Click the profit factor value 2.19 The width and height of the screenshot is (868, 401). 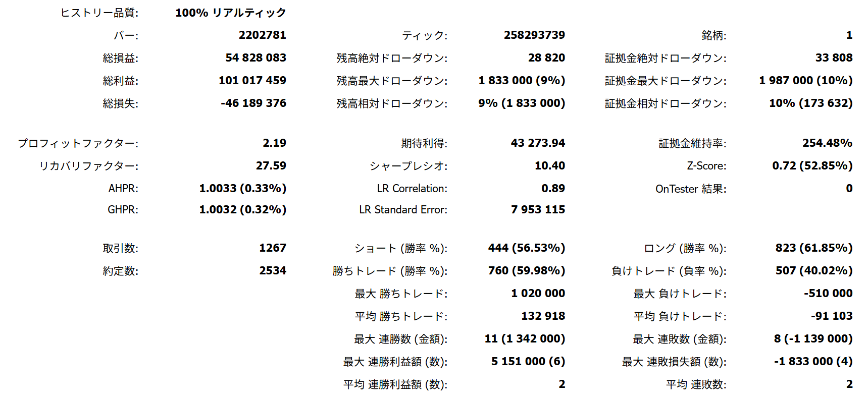(274, 143)
